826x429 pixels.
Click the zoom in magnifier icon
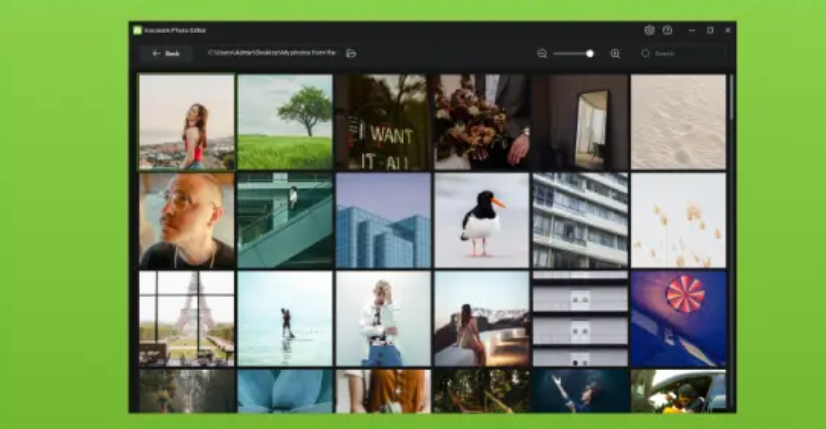pos(615,54)
